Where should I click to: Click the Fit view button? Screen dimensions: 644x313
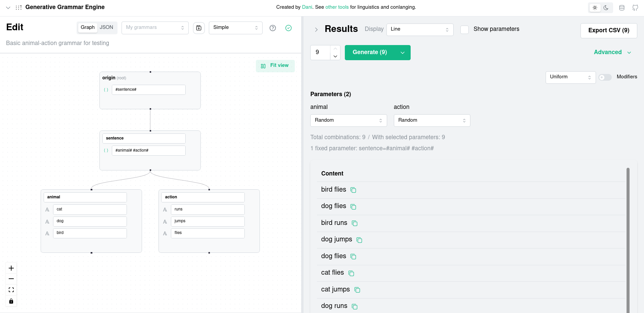pos(275,66)
